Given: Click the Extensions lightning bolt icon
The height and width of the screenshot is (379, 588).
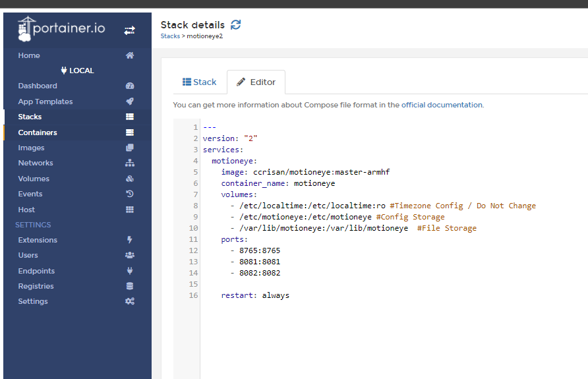Looking at the screenshot, I should 130,240.
